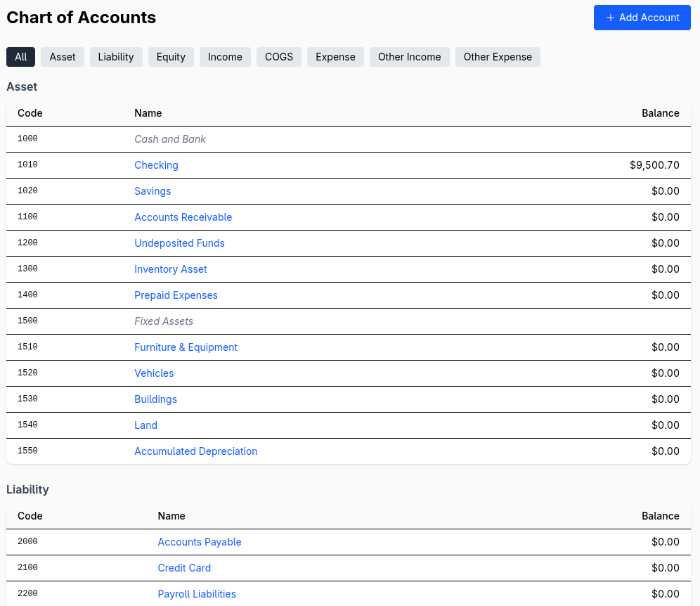Click the + Add Account button
Image resolution: width=700 pixels, height=606 pixels.
coord(642,18)
